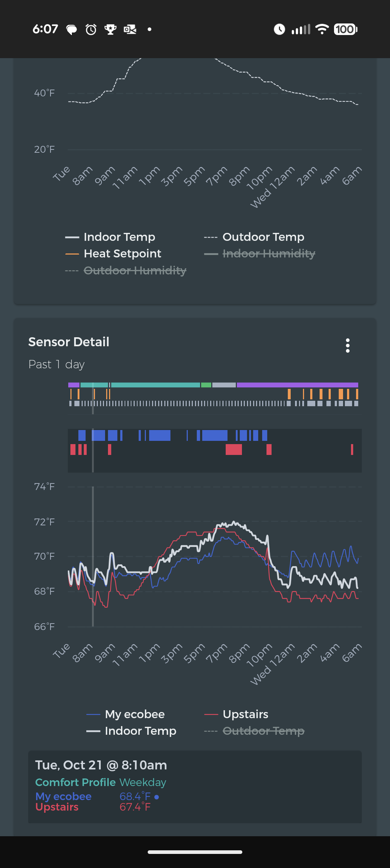This screenshot has width=390, height=868.
Task: Toggle the My ecobee sensor line
Action: (x=134, y=714)
